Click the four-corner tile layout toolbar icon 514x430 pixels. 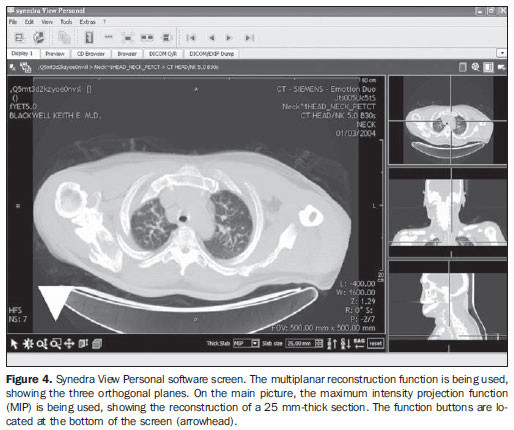tap(128, 38)
